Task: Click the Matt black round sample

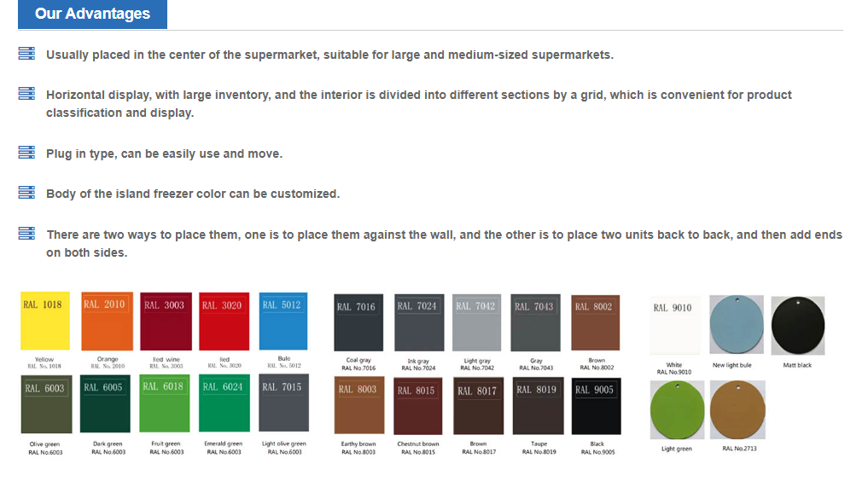Action: (797, 325)
